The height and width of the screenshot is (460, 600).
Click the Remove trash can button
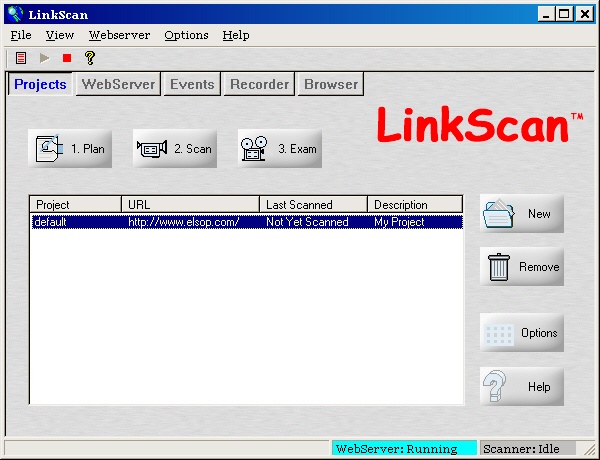point(522,267)
